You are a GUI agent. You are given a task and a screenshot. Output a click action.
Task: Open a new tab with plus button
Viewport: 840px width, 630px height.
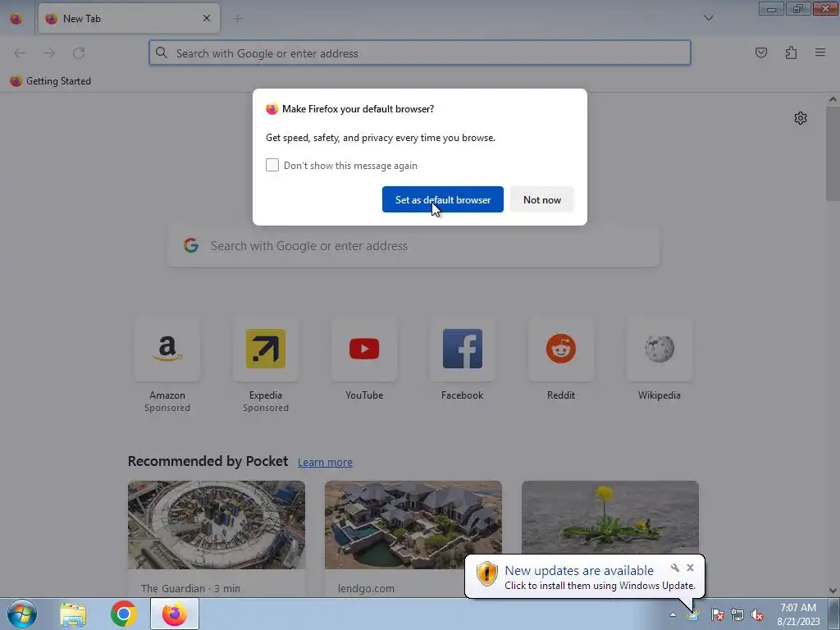tap(238, 19)
